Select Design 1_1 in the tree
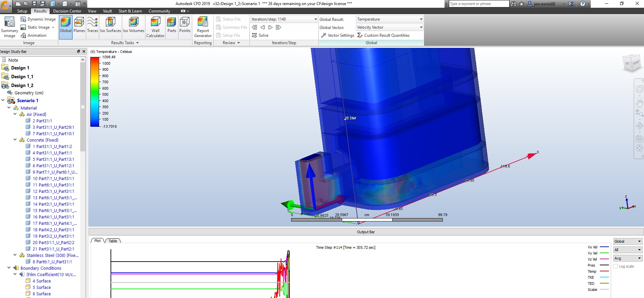This screenshot has height=298, width=644. tap(22, 77)
